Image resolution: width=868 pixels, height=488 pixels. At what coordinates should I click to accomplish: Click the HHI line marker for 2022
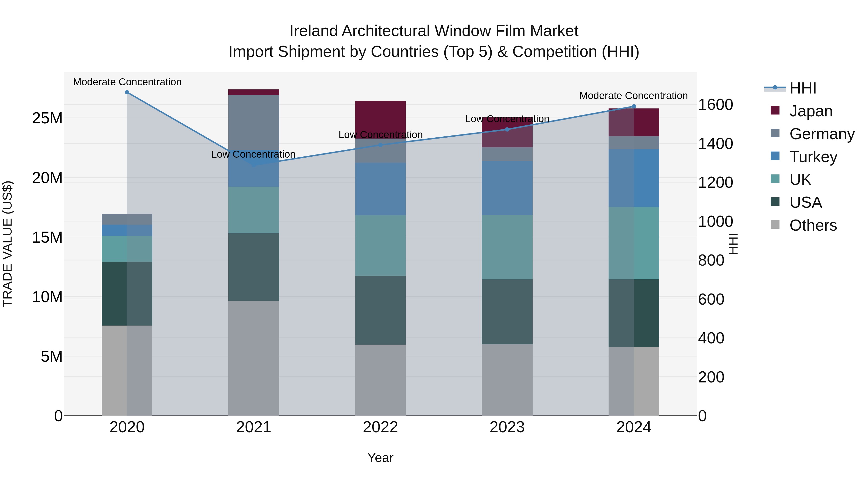(x=380, y=145)
